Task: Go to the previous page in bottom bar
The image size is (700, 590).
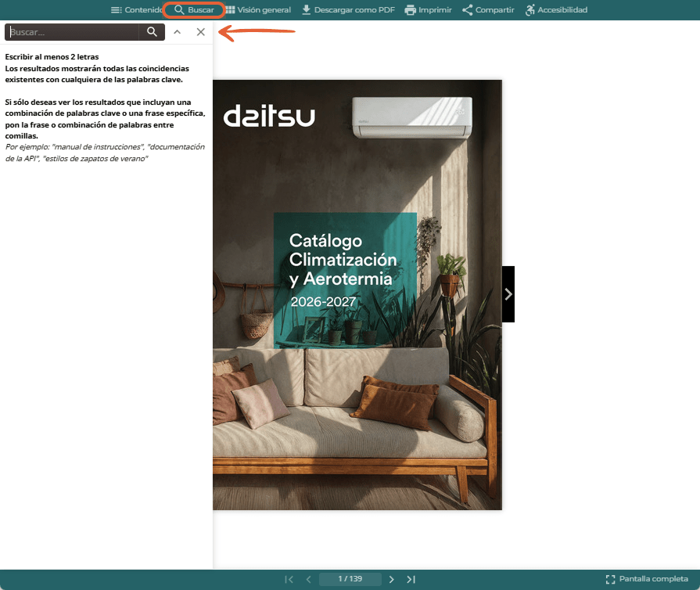Action: click(308, 579)
